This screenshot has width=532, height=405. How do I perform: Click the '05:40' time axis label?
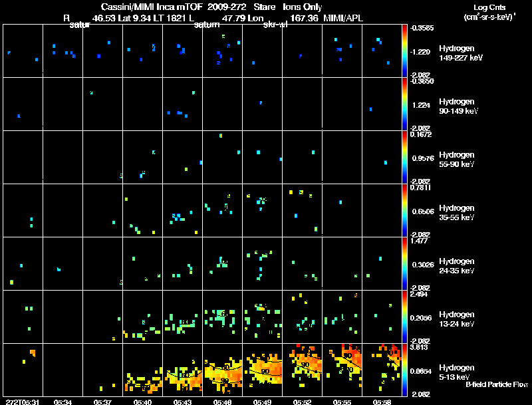[142, 402]
